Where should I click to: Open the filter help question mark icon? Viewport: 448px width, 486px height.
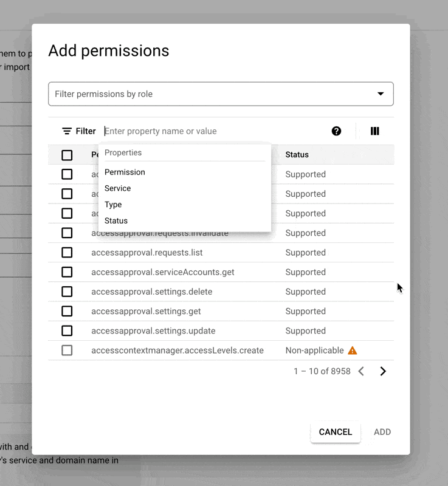336,131
